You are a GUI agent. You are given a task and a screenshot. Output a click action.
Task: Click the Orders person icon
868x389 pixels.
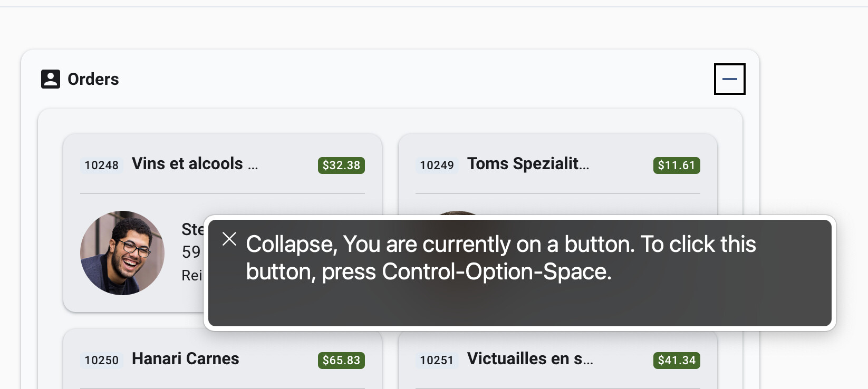[51, 79]
